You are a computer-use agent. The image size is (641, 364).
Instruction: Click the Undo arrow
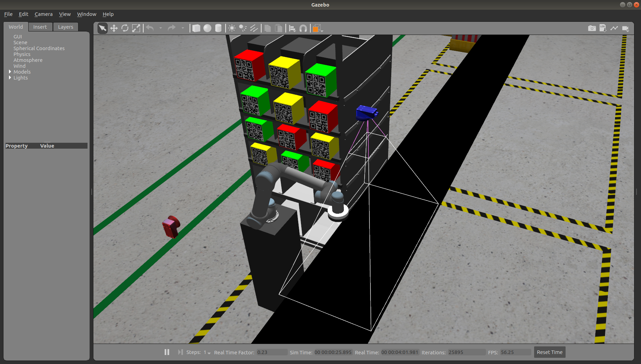point(150,28)
